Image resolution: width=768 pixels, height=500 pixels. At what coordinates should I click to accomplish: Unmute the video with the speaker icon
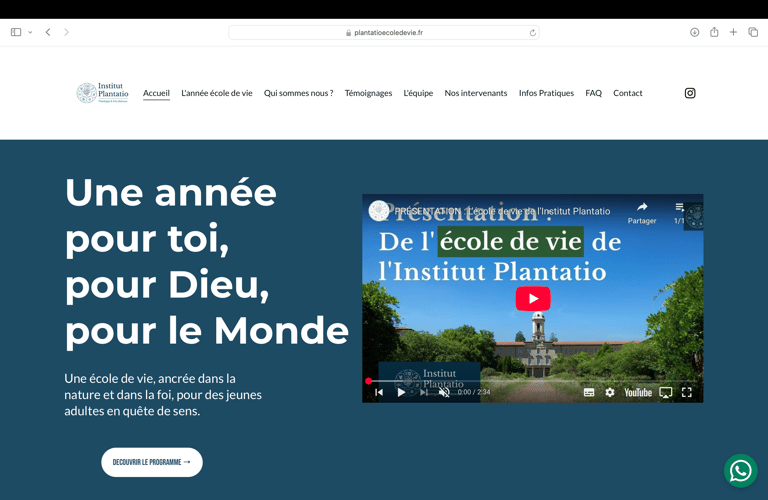(x=444, y=392)
